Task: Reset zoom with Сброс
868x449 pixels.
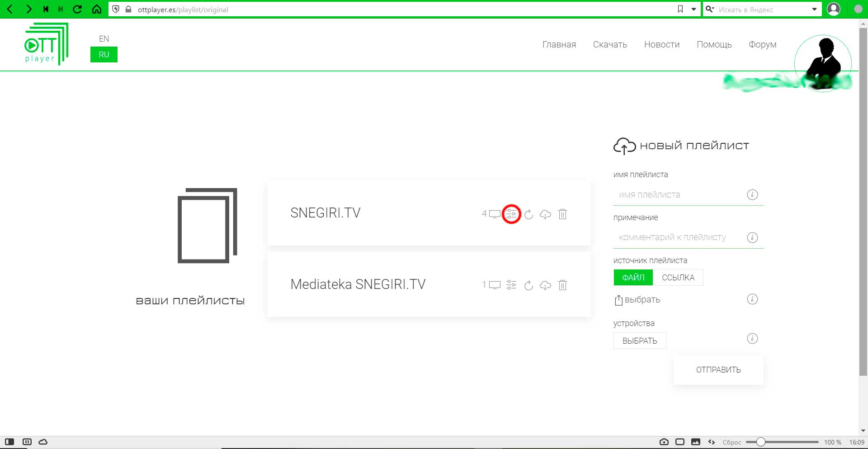Action: pos(731,442)
